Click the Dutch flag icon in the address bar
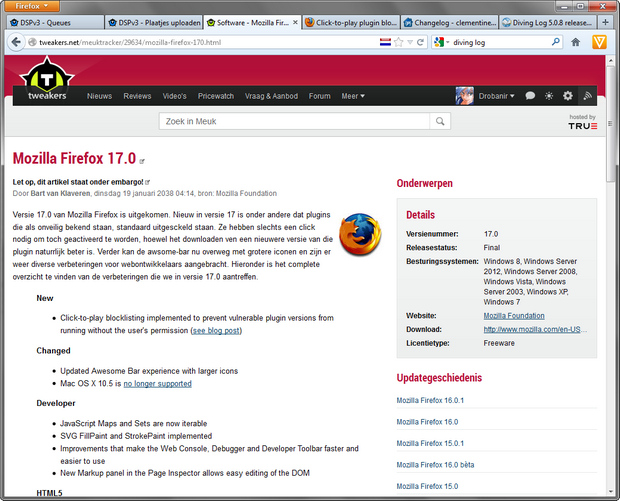Image resolution: width=620 pixels, height=501 pixels. (x=385, y=42)
